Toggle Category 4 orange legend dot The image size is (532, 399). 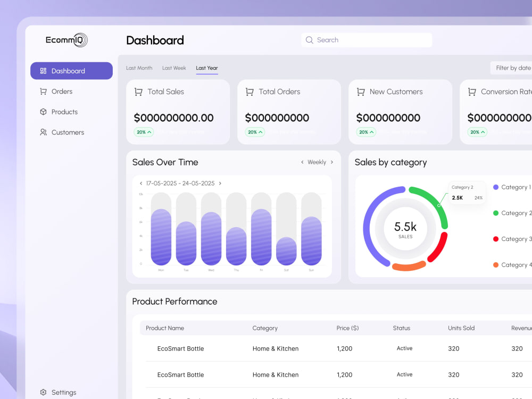point(496,265)
